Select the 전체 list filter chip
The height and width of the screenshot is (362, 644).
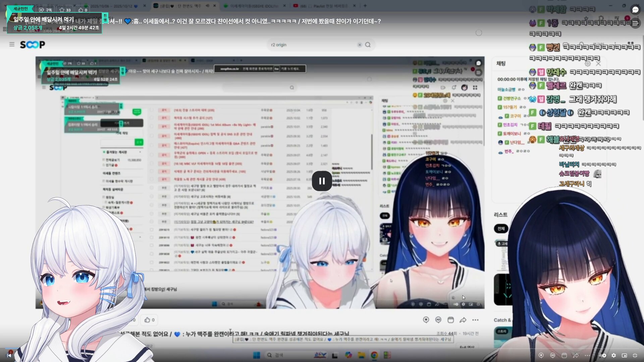pyautogui.click(x=501, y=229)
